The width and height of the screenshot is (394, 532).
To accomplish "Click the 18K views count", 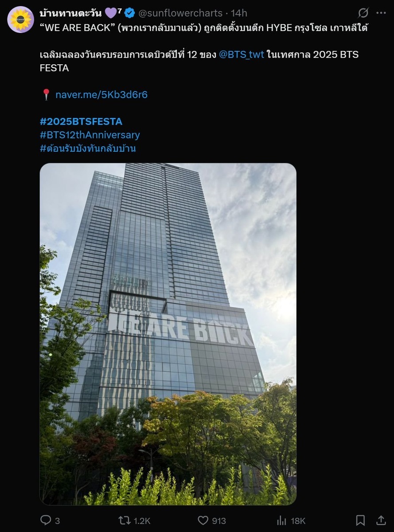I will pyautogui.click(x=298, y=521).
